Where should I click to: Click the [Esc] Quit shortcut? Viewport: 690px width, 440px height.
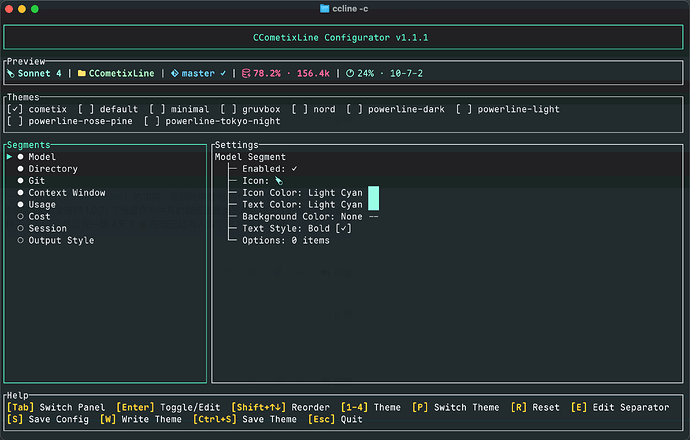click(335, 419)
